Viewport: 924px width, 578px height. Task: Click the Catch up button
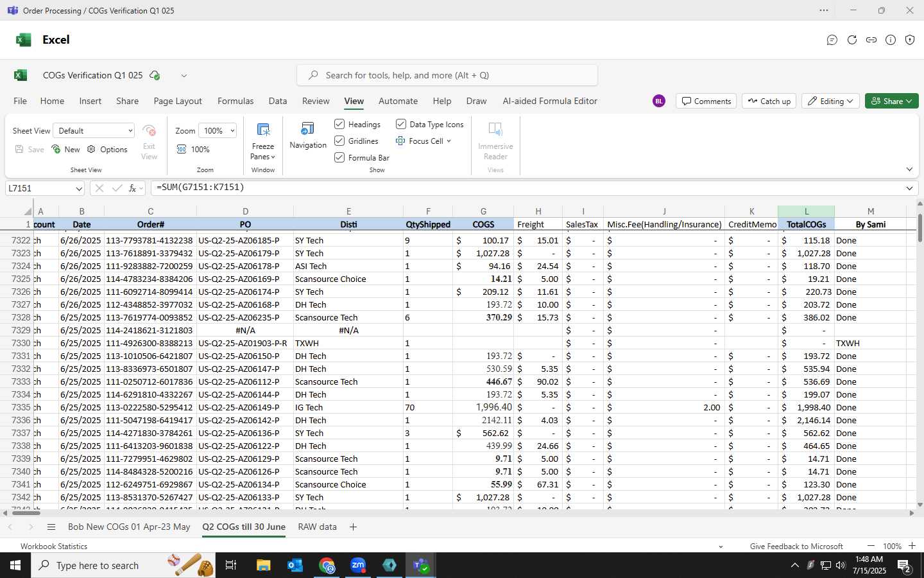769,101
